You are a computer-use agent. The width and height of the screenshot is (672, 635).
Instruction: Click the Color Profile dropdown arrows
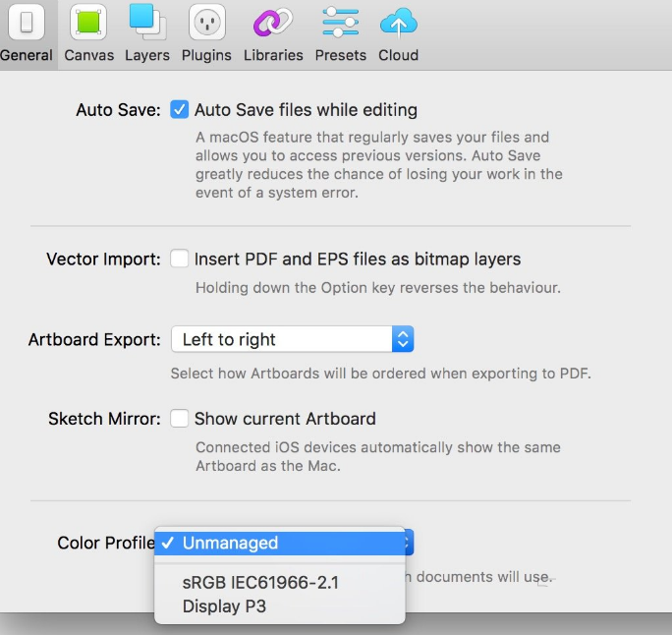pyautogui.click(x=408, y=543)
